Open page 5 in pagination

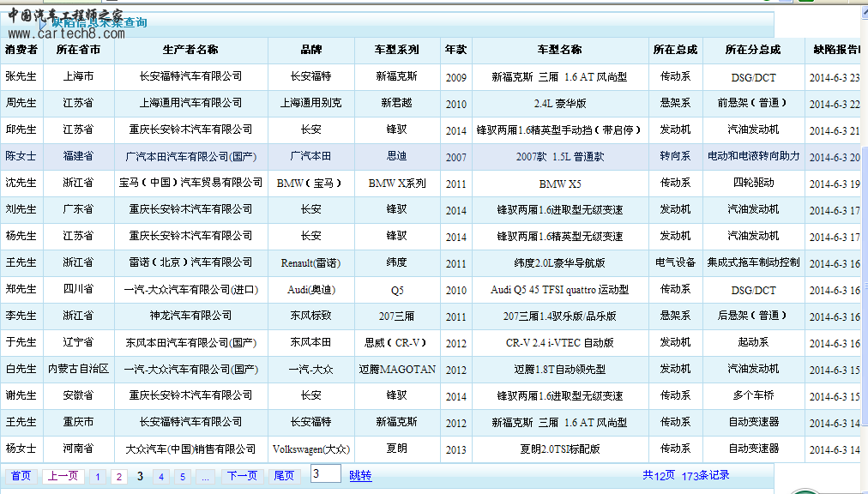(182, 477)
